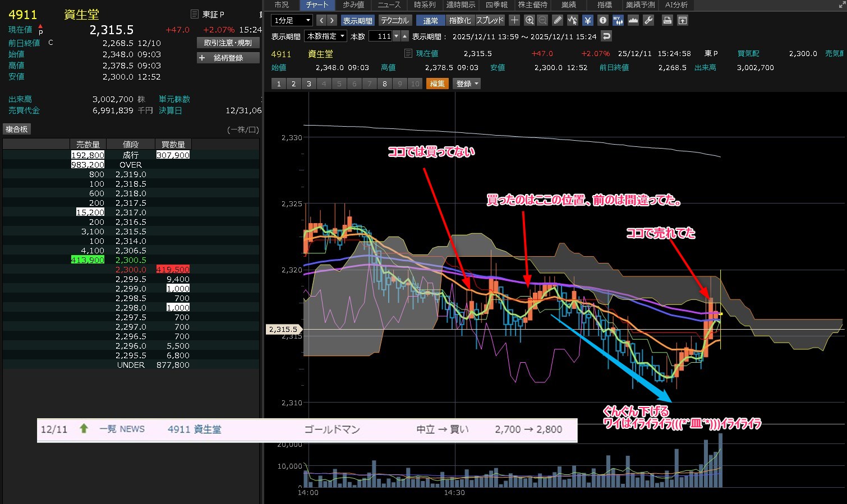The image size is (847, 504).
Task: Click the orange 編集 button
Action: tap(437, 84)
